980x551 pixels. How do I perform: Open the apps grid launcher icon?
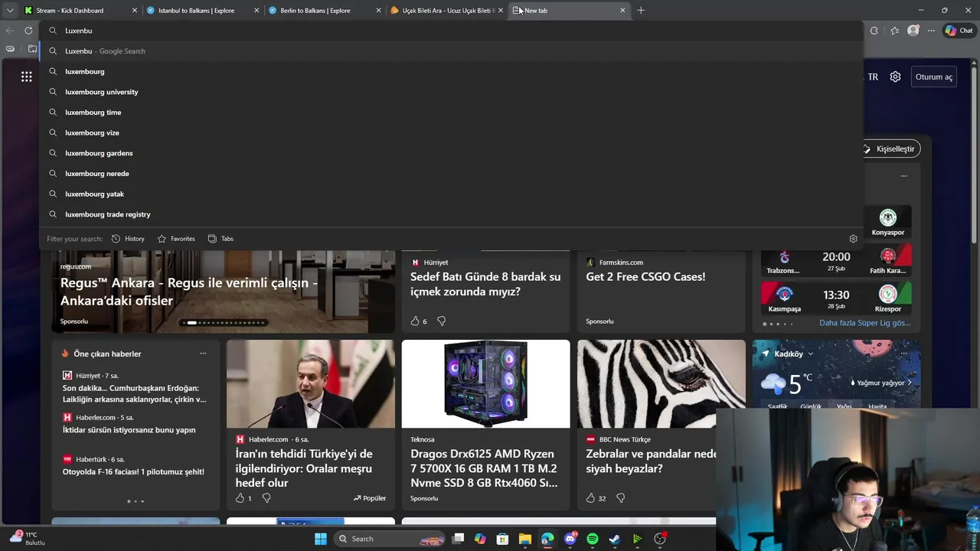tap(27, 77)
